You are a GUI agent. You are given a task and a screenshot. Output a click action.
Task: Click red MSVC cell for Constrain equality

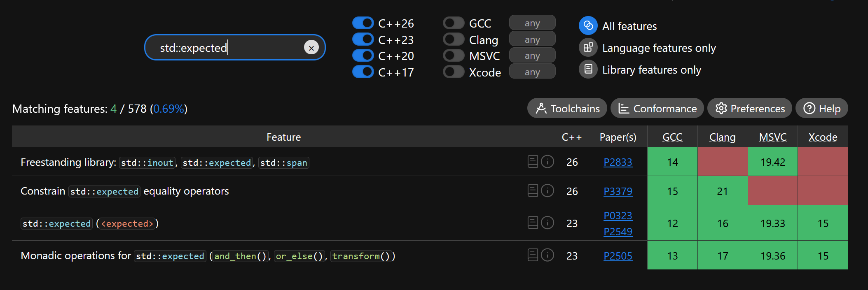click(773, 191)
